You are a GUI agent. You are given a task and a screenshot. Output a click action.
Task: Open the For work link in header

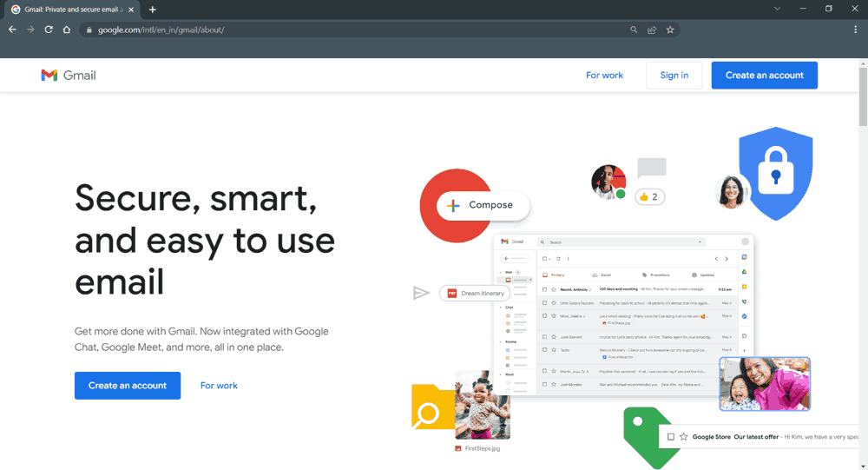(x=604, y=76)
